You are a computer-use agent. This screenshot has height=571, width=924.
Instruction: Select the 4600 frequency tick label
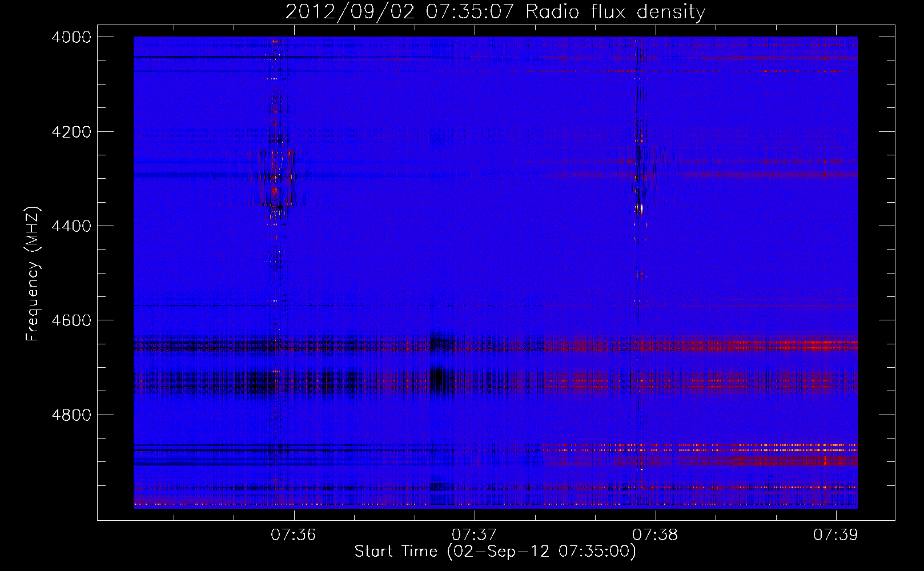point(71,320)
